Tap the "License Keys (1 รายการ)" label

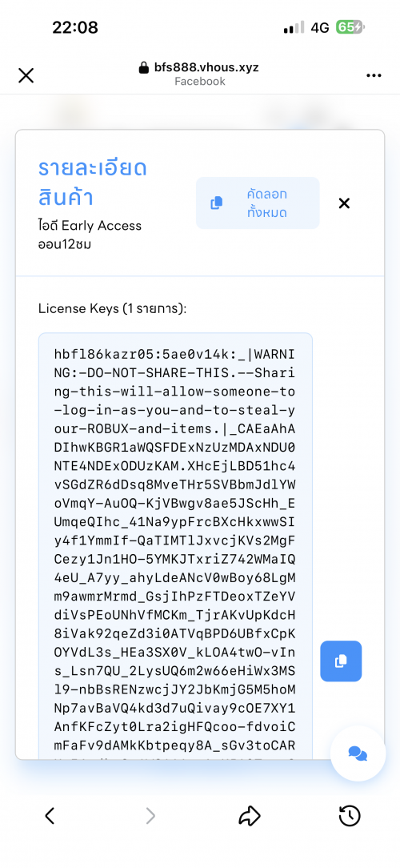click(113, 308)
